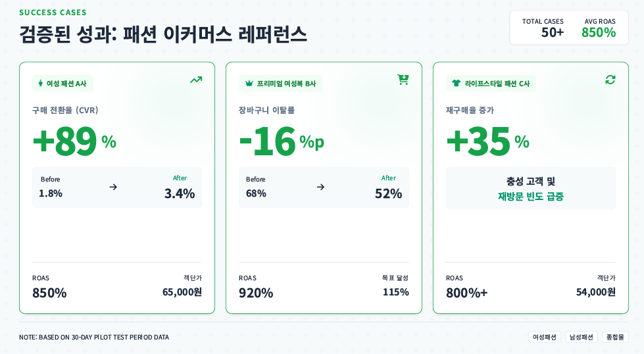Click the 충성 고객 및 재방문 빈도 급증 box
644x354 pixels.
[530, 188]
